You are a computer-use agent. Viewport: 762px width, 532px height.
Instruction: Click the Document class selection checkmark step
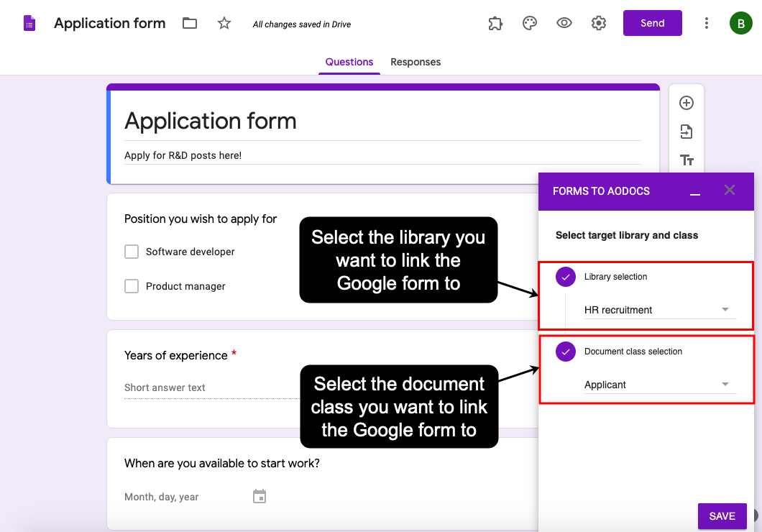[x=566, y=352]
